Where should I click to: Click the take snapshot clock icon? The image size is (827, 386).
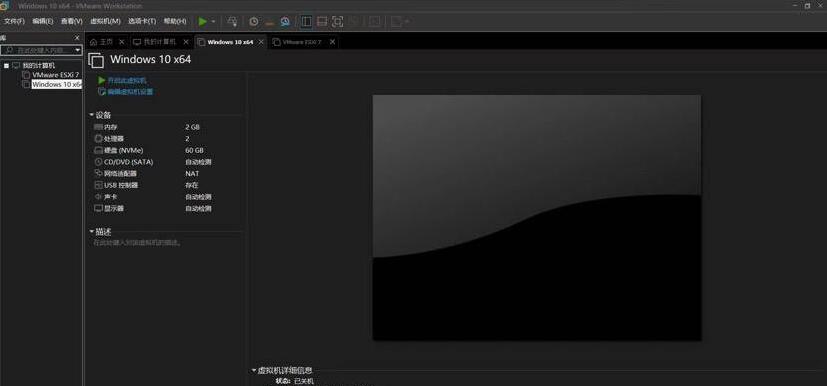[254, 22]
